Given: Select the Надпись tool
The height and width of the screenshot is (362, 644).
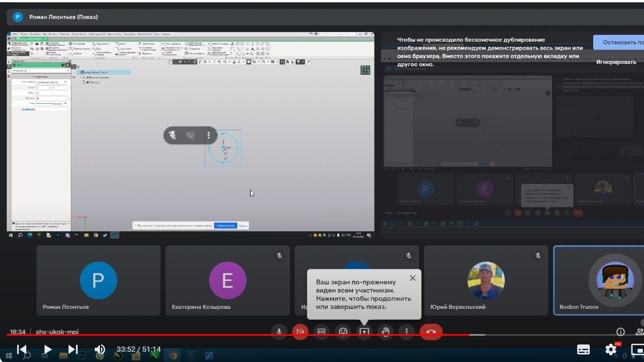Looking at the screenshot, I should pyautogui.click(x=145, y=54).
